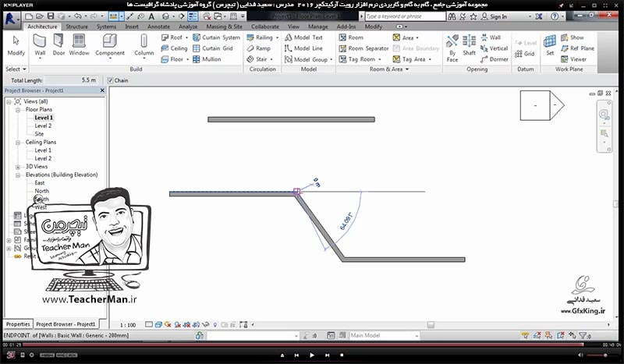Open the Site floor plan view
This screenshot has height=364, width=624.
[39, 134]
